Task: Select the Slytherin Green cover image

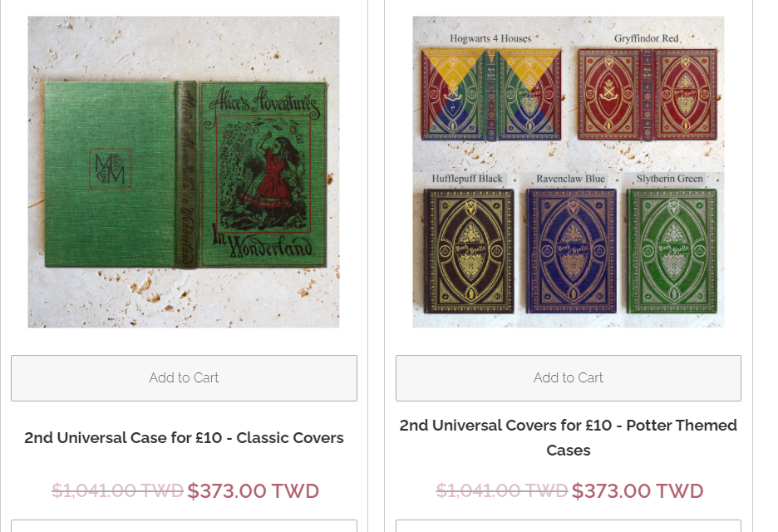Action: point(672,251)
